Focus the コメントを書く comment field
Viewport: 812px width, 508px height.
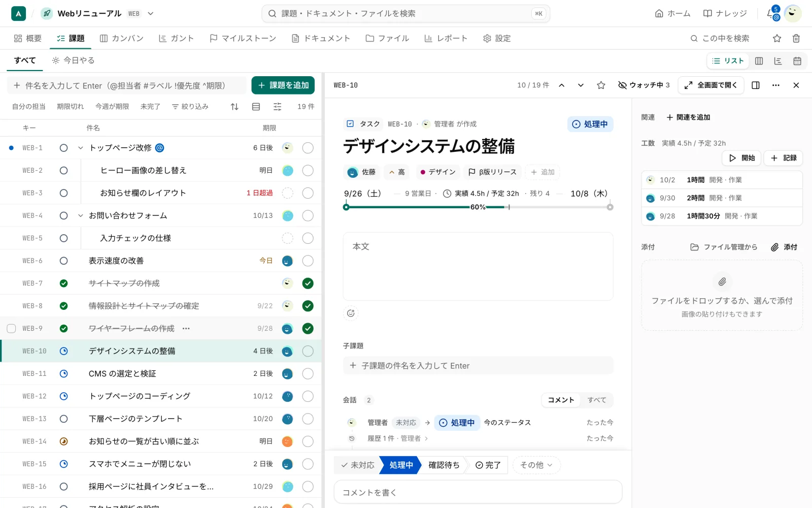click(x=478, y=492)
